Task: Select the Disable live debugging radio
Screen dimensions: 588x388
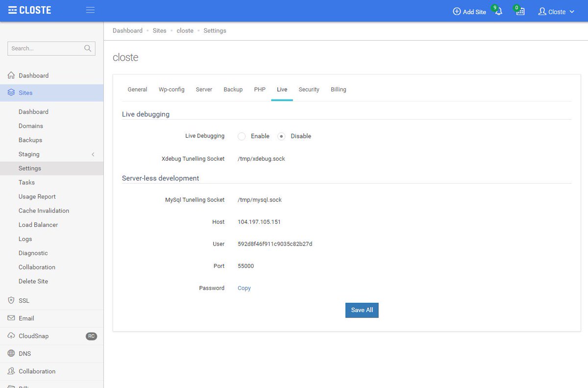Action: (x=281, y=136)
